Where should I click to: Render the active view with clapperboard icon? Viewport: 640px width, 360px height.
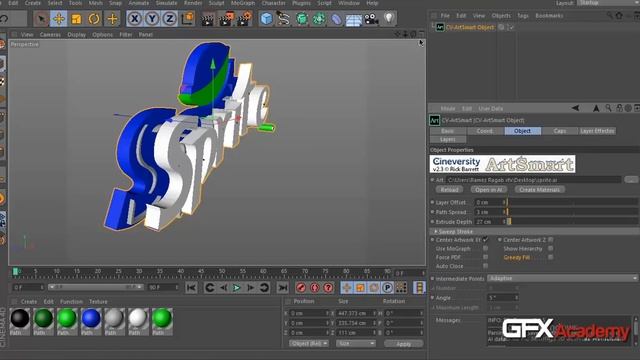pos(208,19)
